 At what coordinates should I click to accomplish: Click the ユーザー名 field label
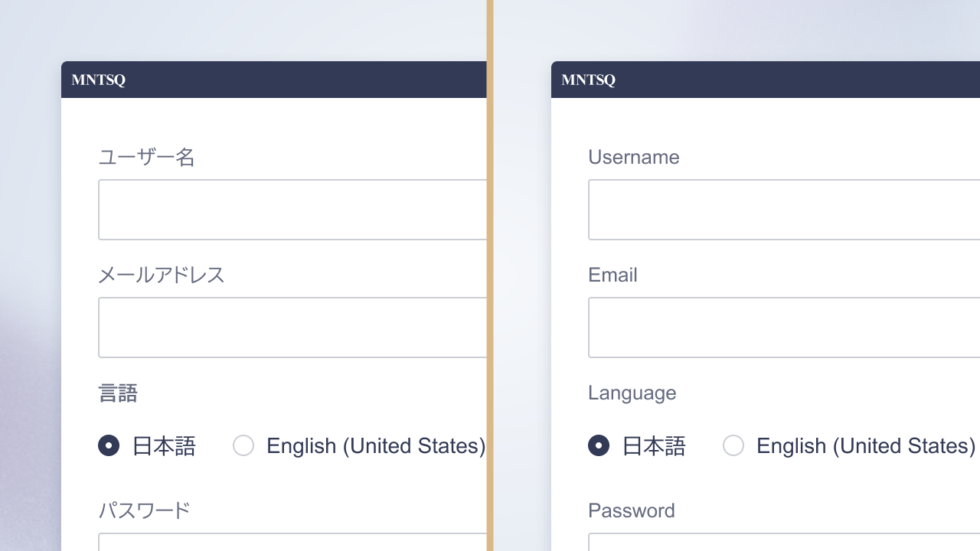click(x=146, y=158)
